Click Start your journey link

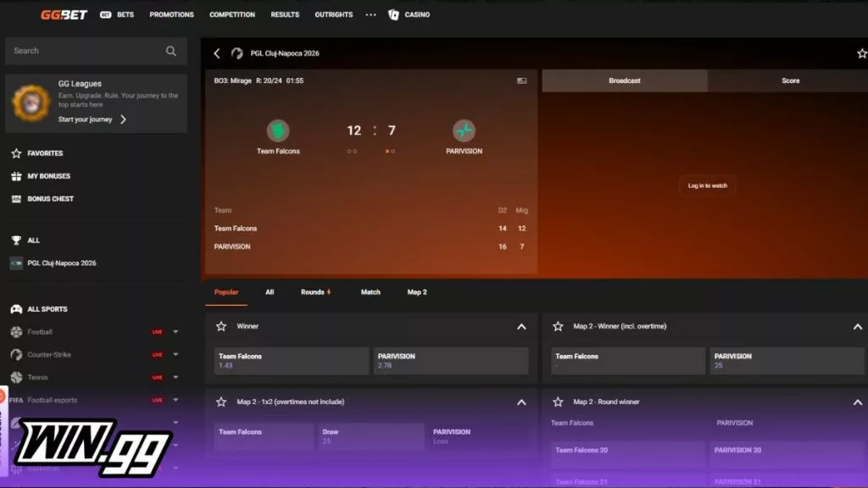[92, 119]
